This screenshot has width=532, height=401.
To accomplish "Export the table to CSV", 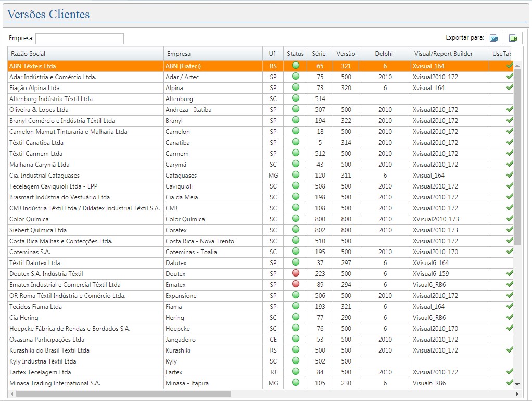I will tap(494, 39).
